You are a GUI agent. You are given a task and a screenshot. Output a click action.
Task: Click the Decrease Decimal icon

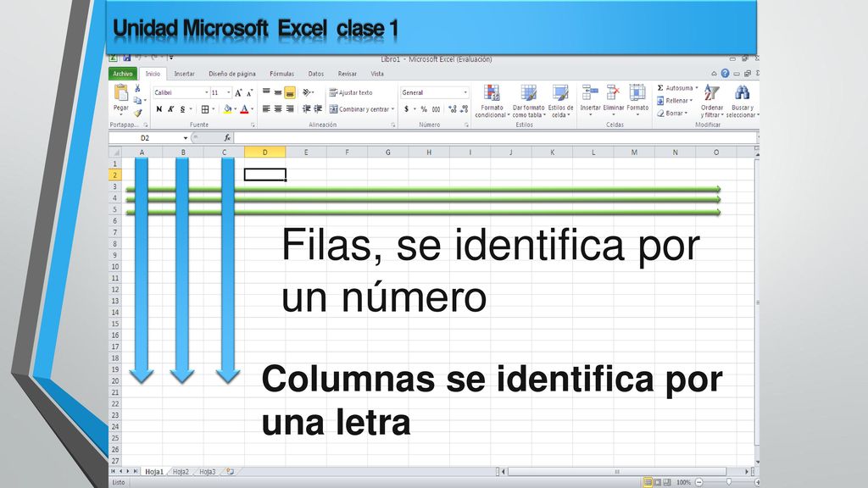[x=464, y=109]
